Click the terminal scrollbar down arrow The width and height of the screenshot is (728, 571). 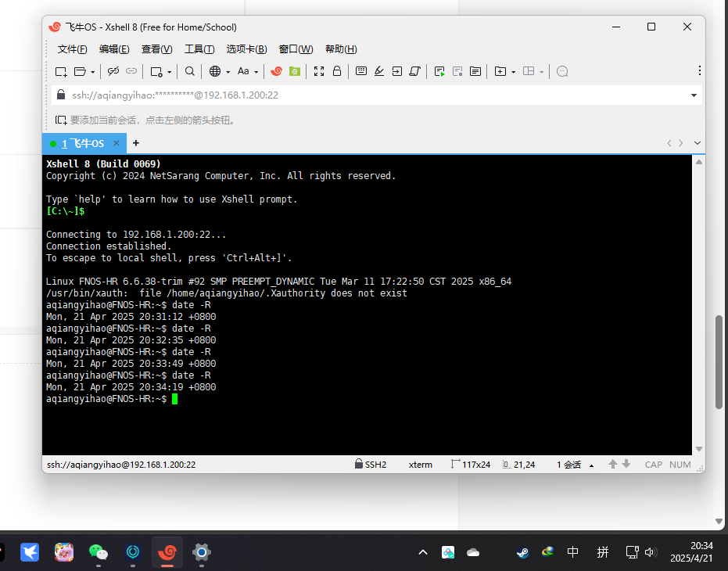coord(699,449)
